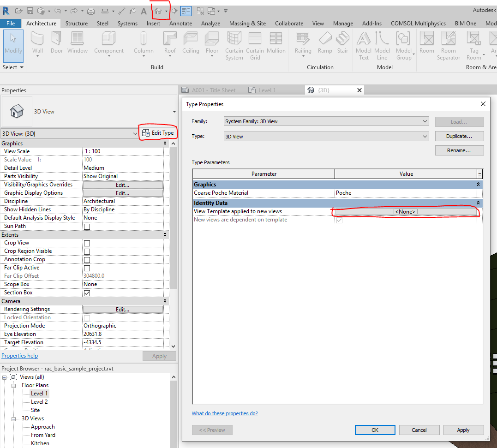Open Default 3D View from quick access
This screenshot has width=497, height=448.
point(158,11)
